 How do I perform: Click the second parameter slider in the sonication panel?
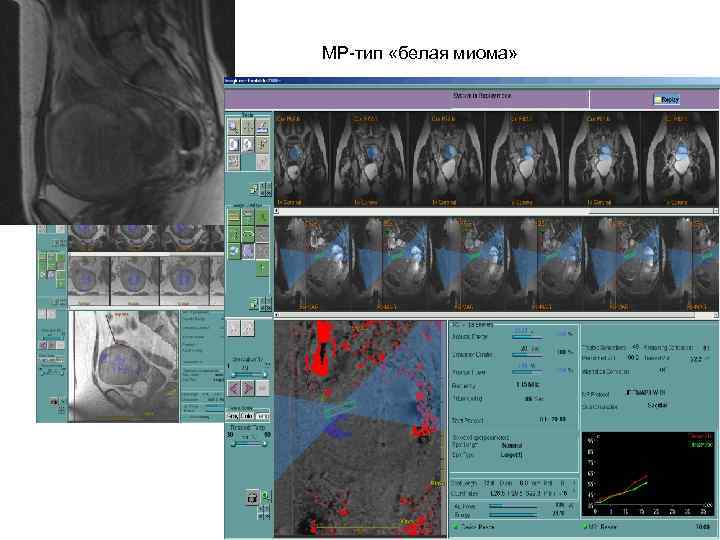pyautogui.click(x=527, y=355)
